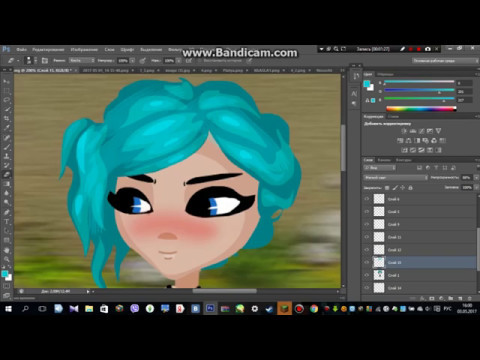Select the Zoom tool
This screenshot has height=360, width=480.
[6, 259]
